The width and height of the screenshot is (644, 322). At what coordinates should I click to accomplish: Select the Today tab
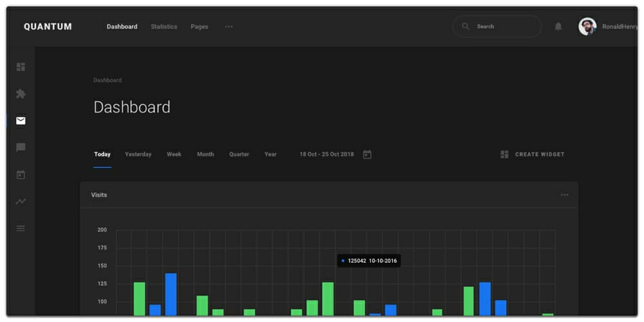[102, 155]
